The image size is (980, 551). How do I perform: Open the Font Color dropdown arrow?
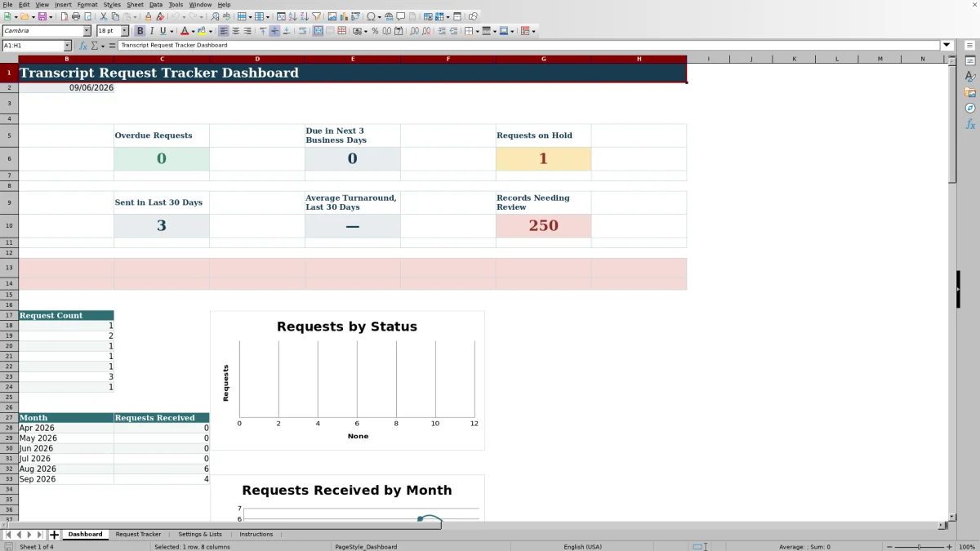(x=193, y=31)
